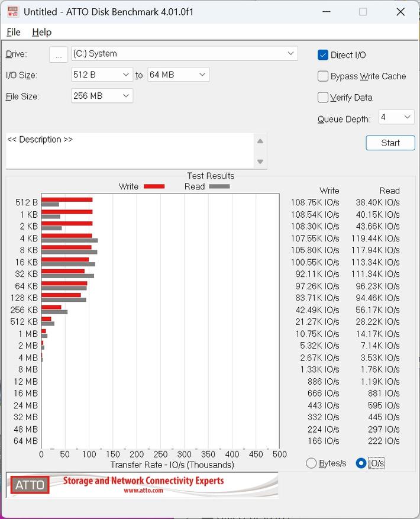Click the 4 KB read value 119.44K IO/s
Image resolution: width=420 pixels, height=519 pixels.
tap(375, 238)
